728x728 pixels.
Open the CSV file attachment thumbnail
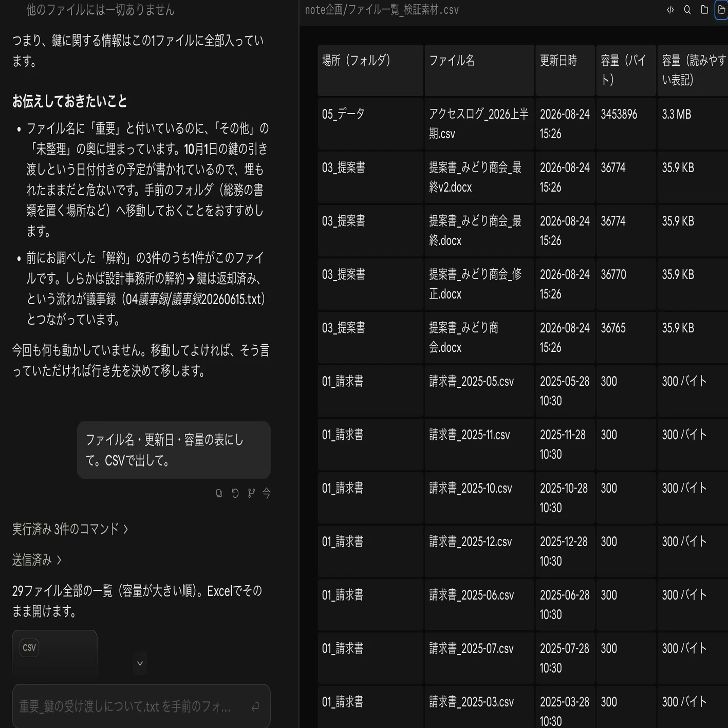pos(54,655)
